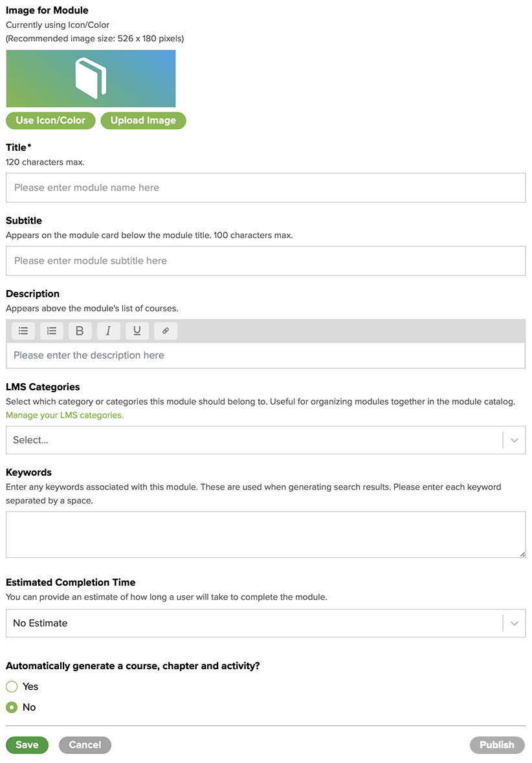
Task: Cancel editing the module
Action: click(85, 745)
